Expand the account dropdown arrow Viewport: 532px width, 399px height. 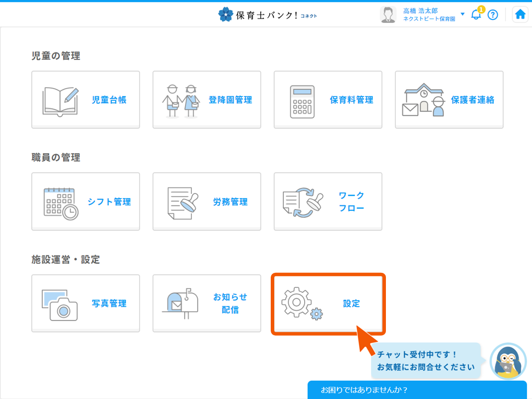(x=461, y=15)
